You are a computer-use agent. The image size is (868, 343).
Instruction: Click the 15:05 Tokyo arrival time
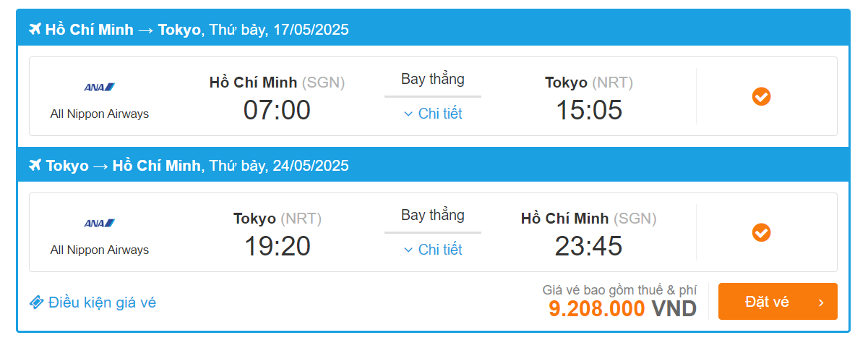588,110
